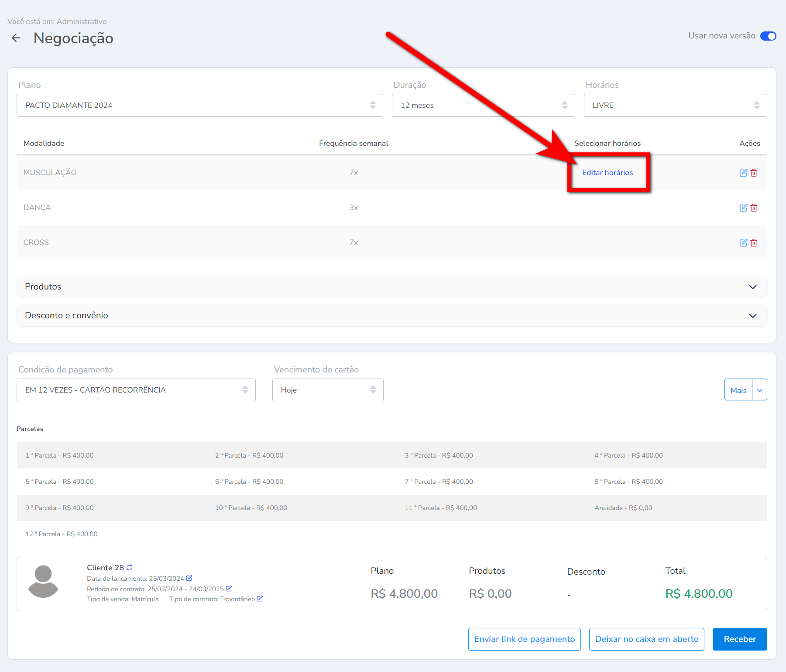Delete the DANÇA modality

click(754, 208)
